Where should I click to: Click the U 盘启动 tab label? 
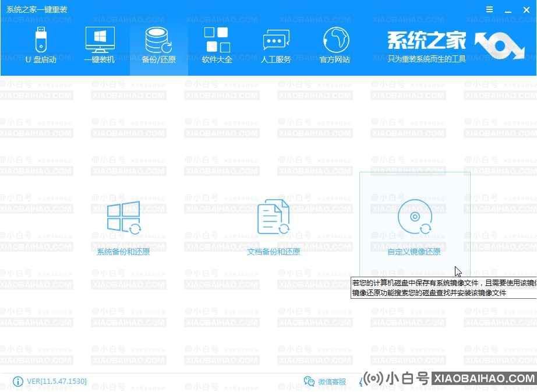(x=41, y=59)
